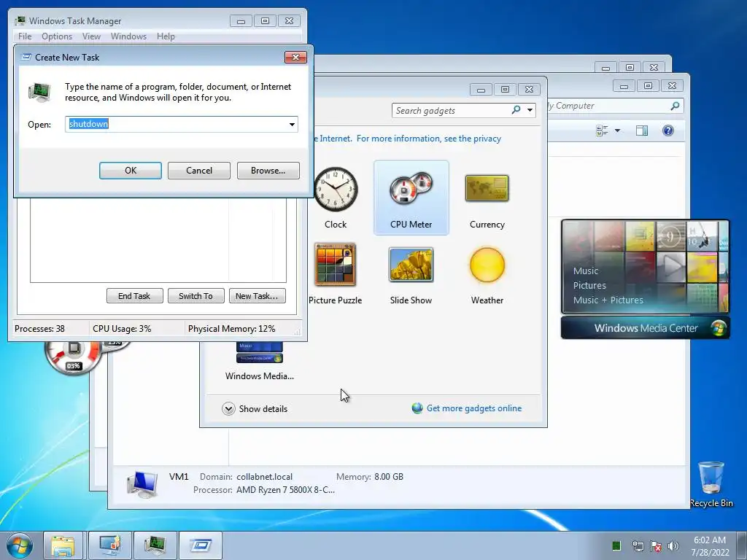Click the search magnifier in gadgets window
The image size is (747, 560).
pyautogui.click(x=516, y=110)
